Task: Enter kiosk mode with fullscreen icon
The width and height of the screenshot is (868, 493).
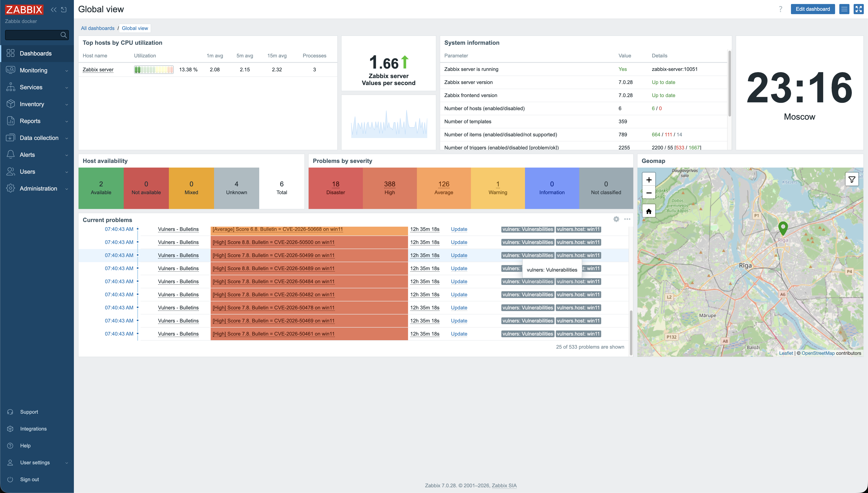Action: pyautogui.click(x=859, y=9)
